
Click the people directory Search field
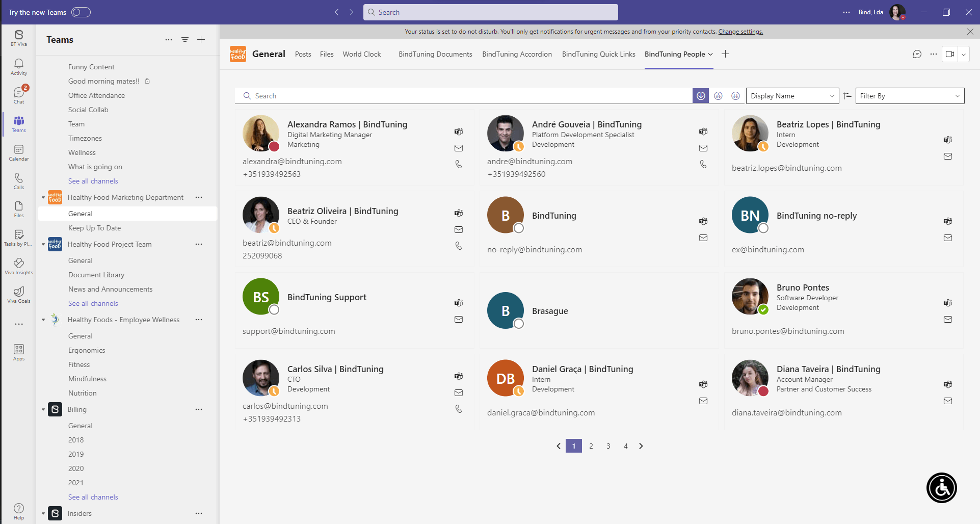pyautogui.click(x=464, y=96)
